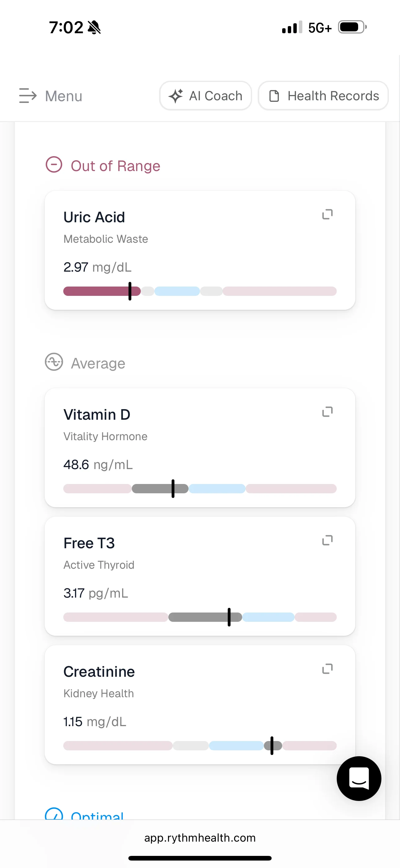Screen dimensions: 400x868
Task: Open the AI Coach button
Action: coord(205,96)
